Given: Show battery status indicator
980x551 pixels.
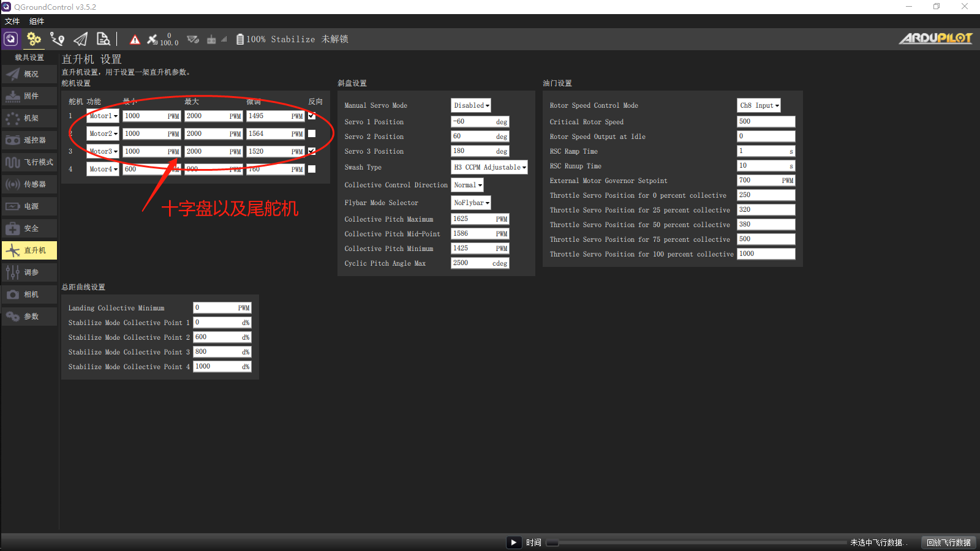Looking at the screenshot, I should pos(251,39).
